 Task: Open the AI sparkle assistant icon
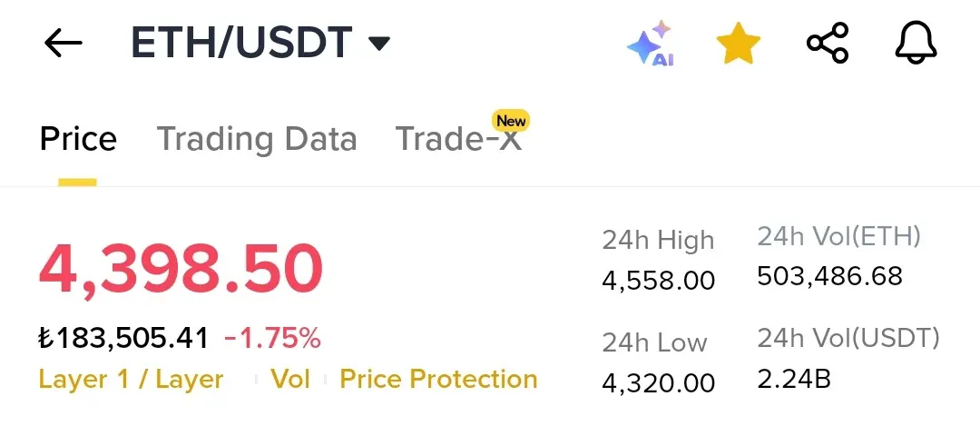click(652, 44)
